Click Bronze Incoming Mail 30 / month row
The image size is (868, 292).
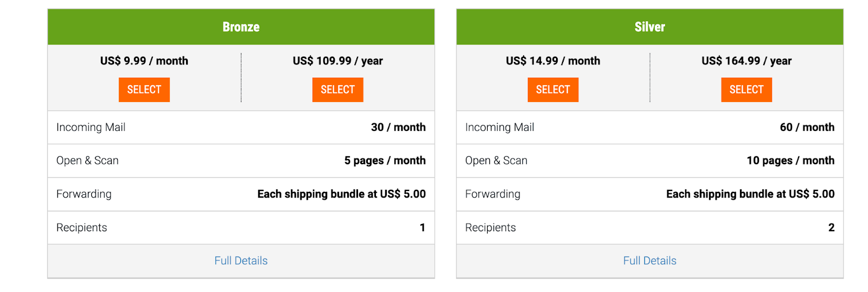241,128
